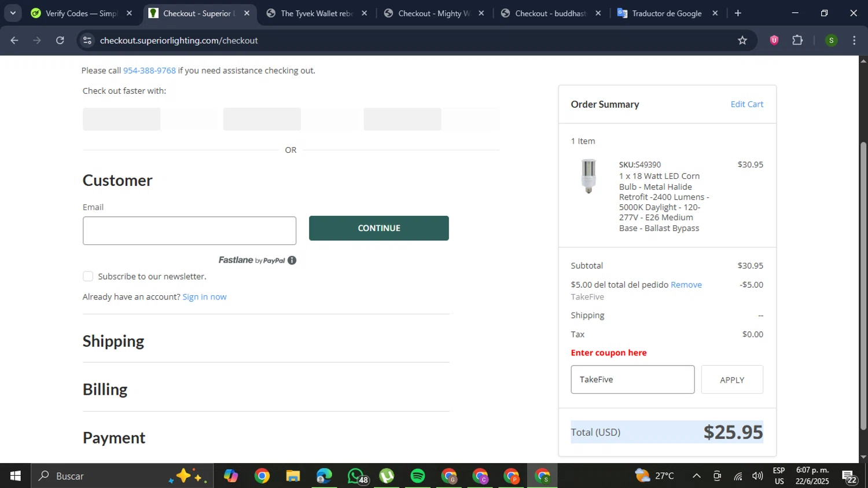Open the uBlock shield extension icon

pyautogui.click(x=774, y=40)
